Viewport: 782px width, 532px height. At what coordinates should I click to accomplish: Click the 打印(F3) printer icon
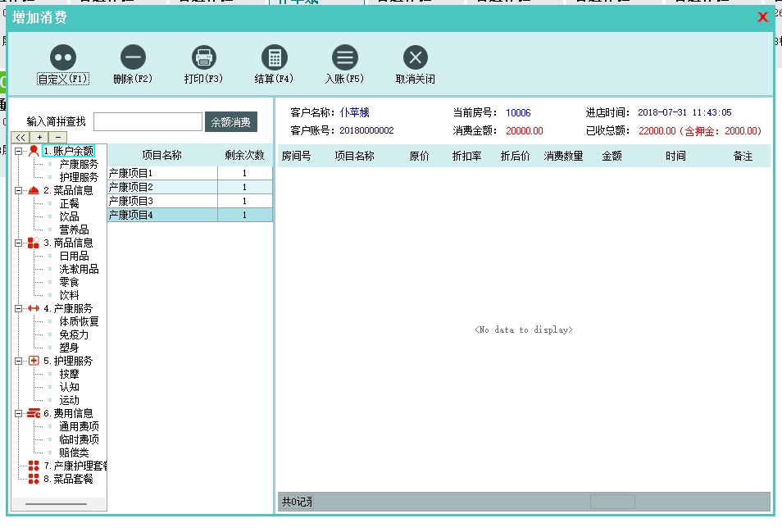point(203,57)
